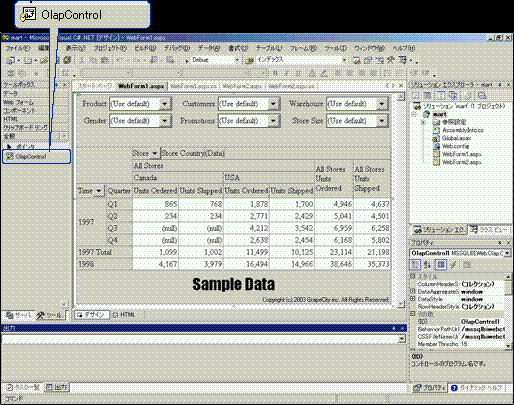
Task: Click the Properties Window toolbar icon
Action: 368,60
